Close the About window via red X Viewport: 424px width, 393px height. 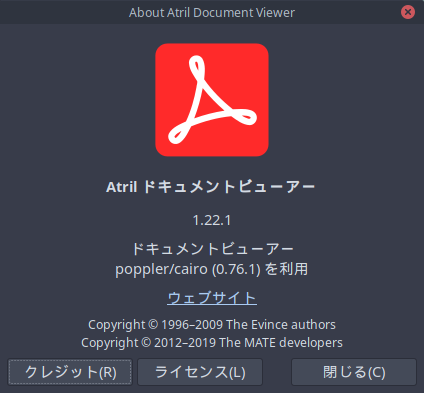pos(408,12)
